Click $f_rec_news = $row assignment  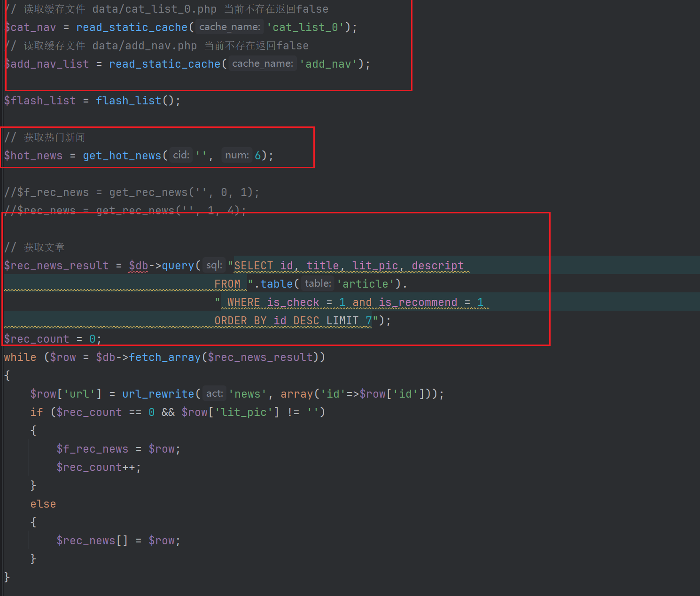coord(118,449)
